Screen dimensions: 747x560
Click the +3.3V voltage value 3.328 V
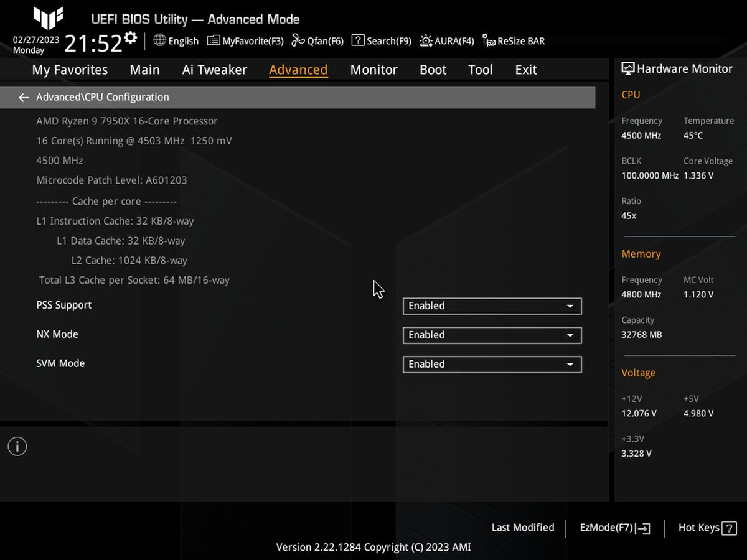click(x=636, y=454)
